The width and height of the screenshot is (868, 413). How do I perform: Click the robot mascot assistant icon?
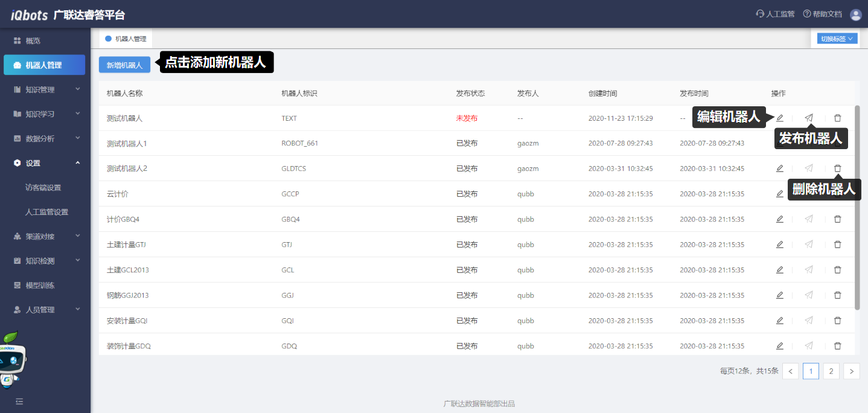[x=12, y=359]
